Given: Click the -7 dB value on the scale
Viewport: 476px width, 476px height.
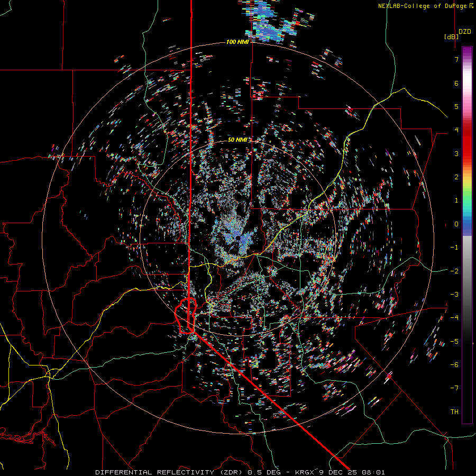Looking at the screenshot, I should (x=454, y=388).
